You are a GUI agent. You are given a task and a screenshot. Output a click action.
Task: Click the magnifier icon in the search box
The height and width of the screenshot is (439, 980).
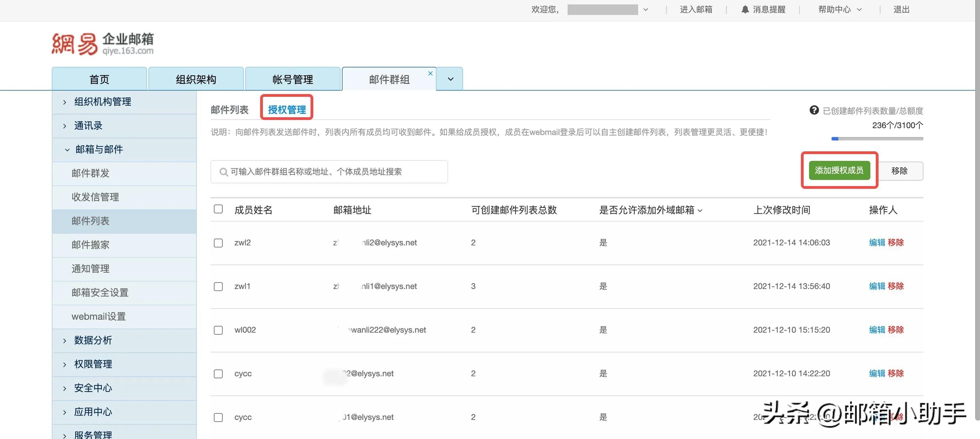pos(224,172)
